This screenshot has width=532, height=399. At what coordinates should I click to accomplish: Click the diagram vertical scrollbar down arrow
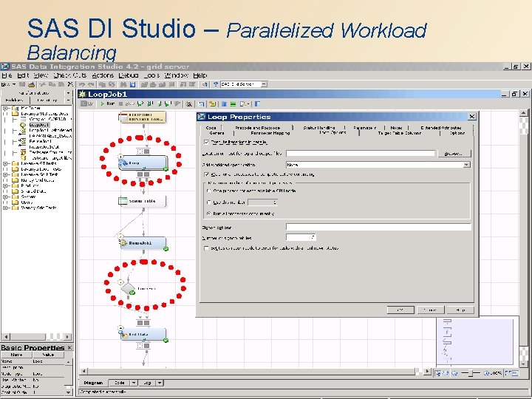(523, 363)
